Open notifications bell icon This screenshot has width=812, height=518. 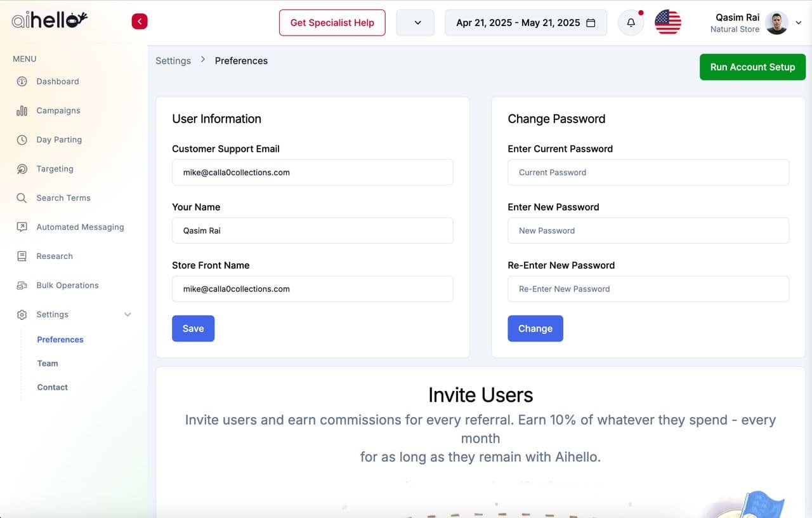[x=631, y=23]
